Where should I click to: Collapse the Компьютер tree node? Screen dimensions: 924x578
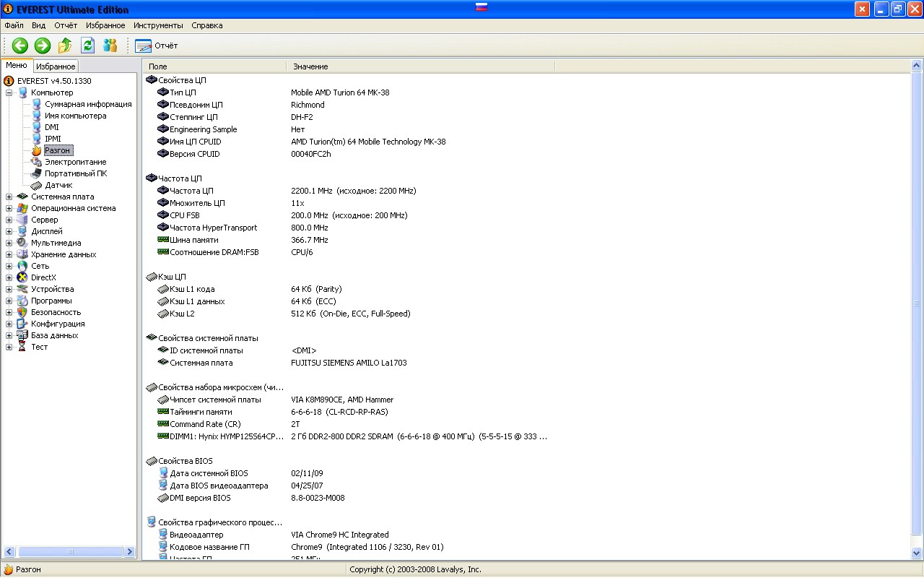click(9, 92)
